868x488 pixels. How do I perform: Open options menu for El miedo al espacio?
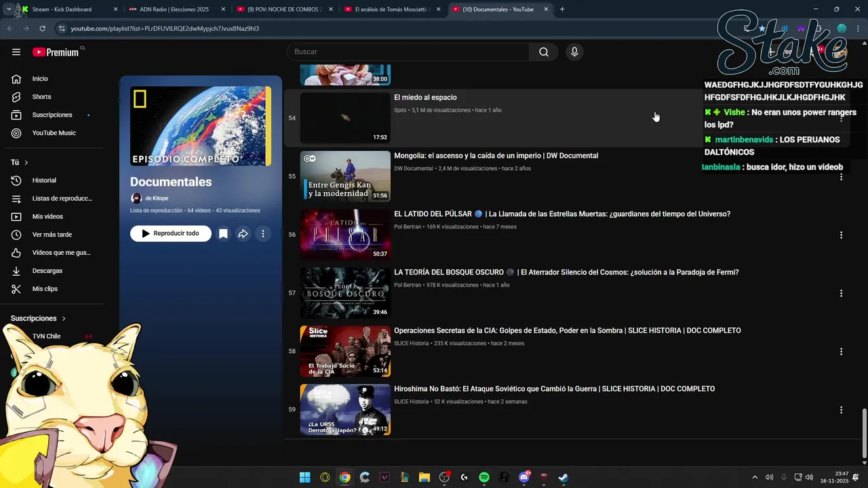click(x=841, y=119)
